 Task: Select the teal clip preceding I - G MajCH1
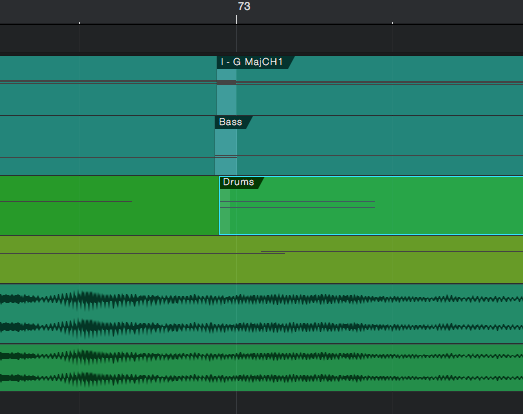pos(108,86)
